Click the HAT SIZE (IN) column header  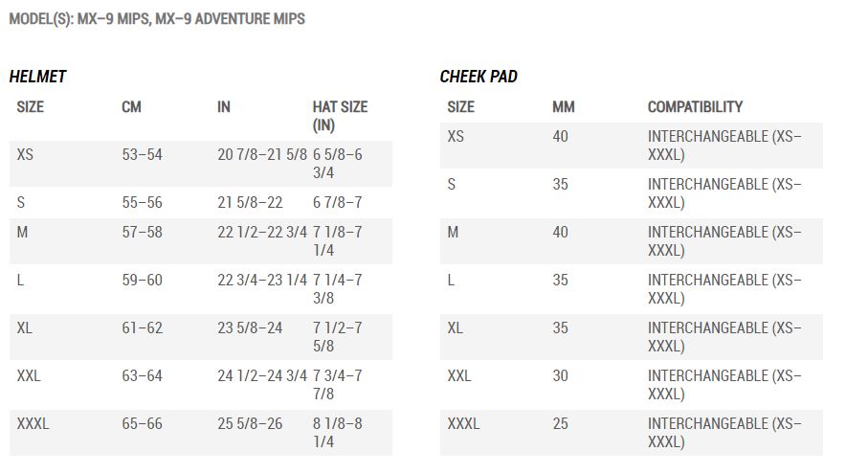click(x=340, y=116)
